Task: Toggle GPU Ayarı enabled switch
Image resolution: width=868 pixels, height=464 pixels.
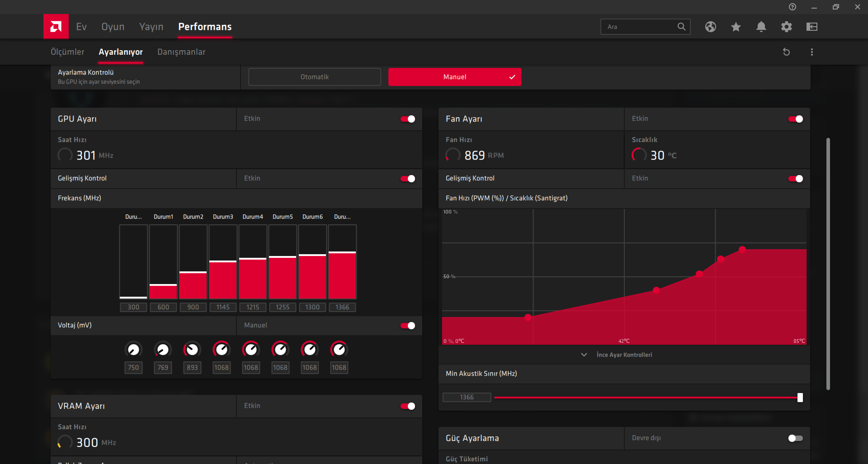Action: (x=408, y=119)
